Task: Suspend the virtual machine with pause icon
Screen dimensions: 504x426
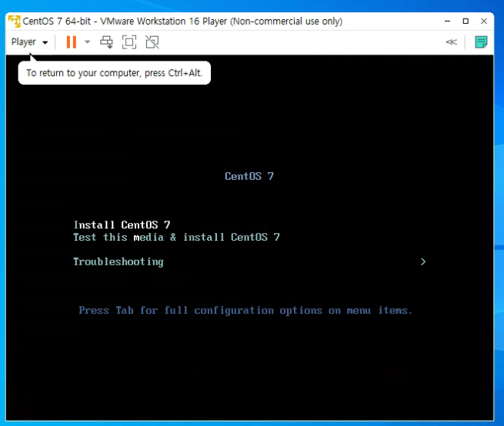Action: pos(72,42)
